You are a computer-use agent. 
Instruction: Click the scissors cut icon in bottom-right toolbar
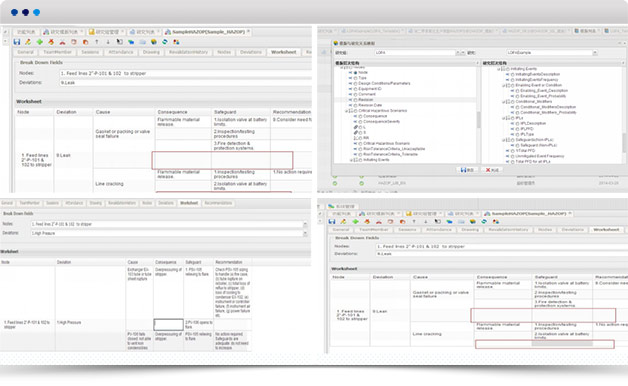pyautogui.click(x=378, y=221)
